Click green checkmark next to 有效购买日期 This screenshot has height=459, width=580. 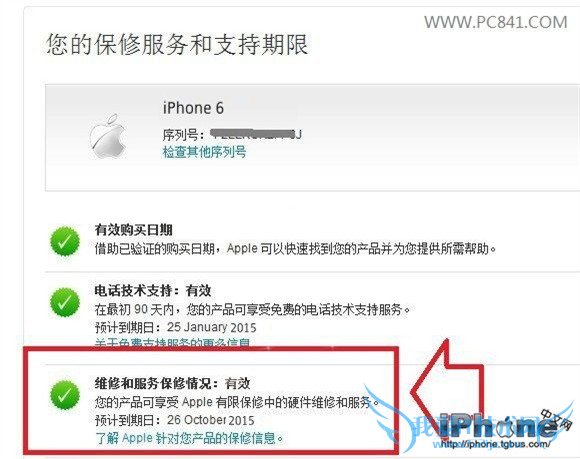click(65, 241)
